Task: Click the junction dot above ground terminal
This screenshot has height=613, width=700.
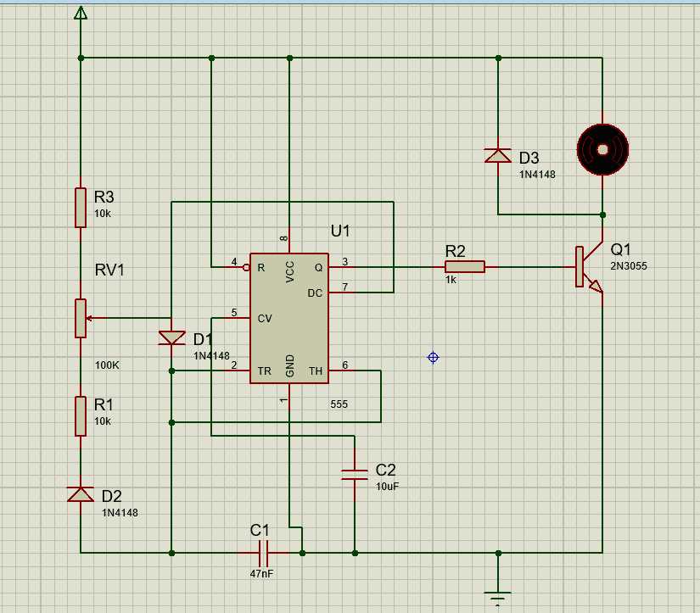Action: tap(498, 553)
